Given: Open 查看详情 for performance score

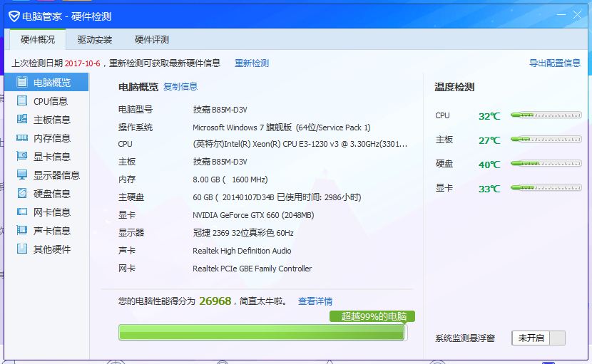Looking at the screenshot, I should click(315, 301).
